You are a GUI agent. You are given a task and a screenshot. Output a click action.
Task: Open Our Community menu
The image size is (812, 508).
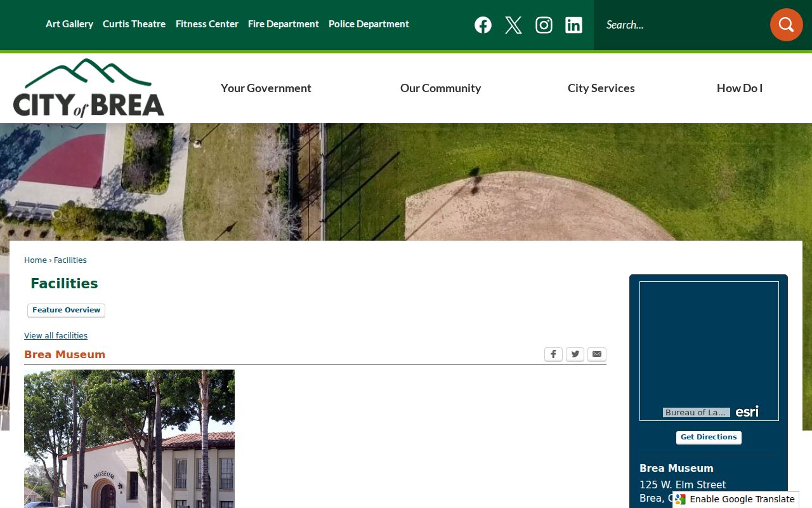point(440,88)
